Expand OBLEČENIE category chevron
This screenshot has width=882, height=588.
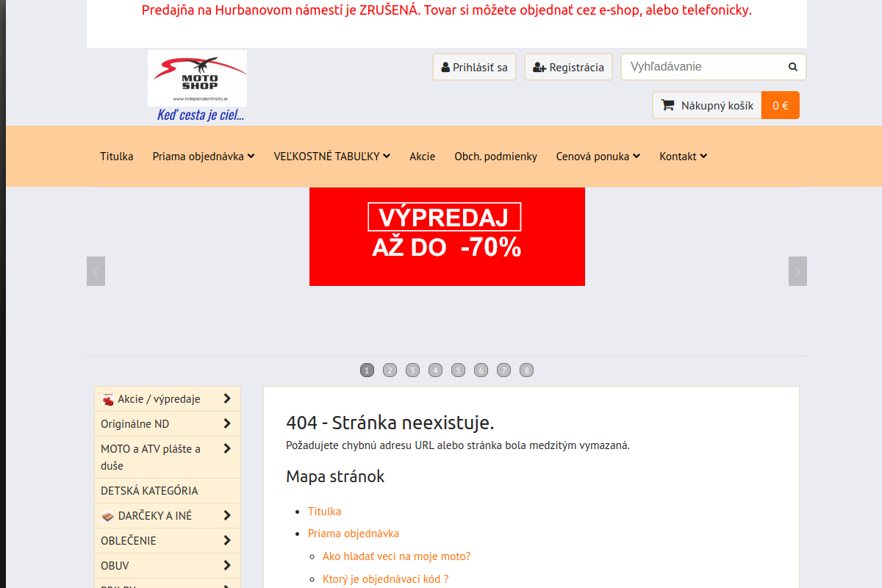tap(227, 540)
